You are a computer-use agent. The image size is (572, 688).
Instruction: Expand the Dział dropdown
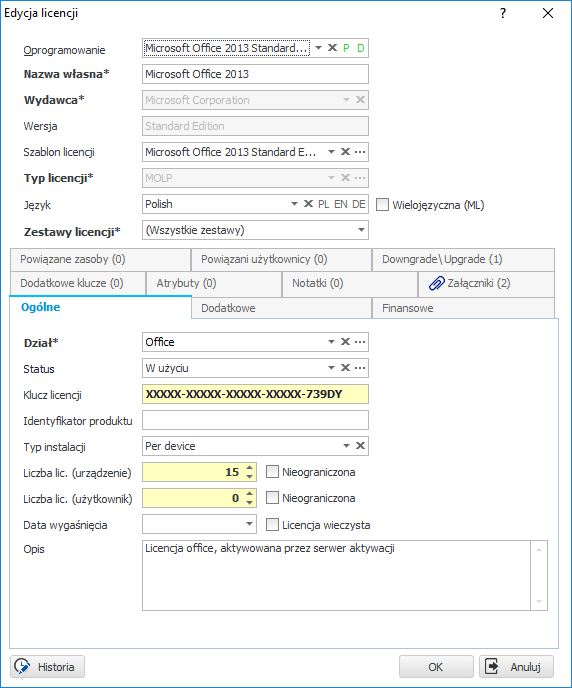click(332, 342)
